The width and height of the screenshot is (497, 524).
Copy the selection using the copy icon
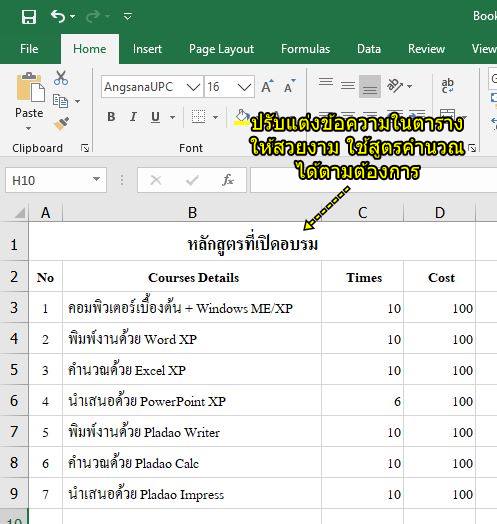60,101
